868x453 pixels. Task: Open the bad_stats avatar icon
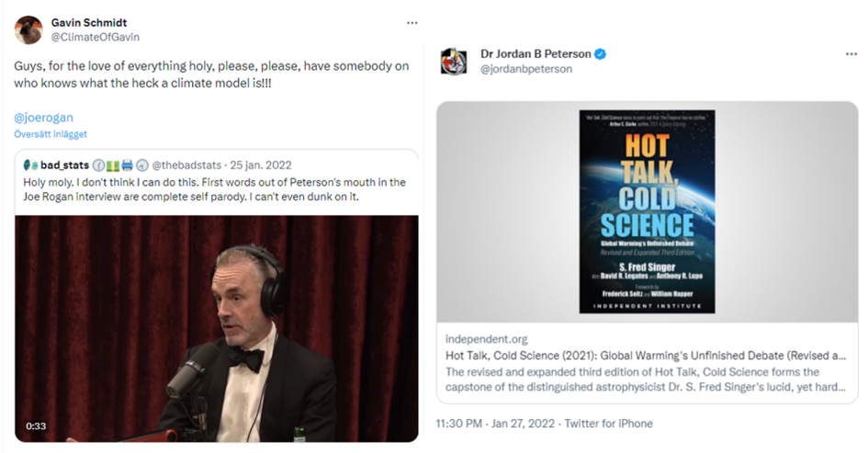pos(30,165)
